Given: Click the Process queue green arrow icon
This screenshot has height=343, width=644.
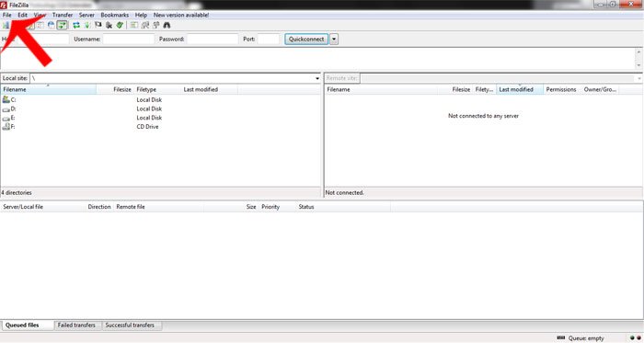Looking at the screenshot, I should click(x=87, y=25).
